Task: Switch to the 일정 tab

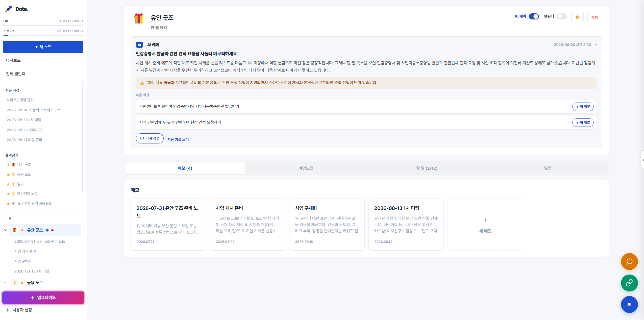Action: click(548, 168)
